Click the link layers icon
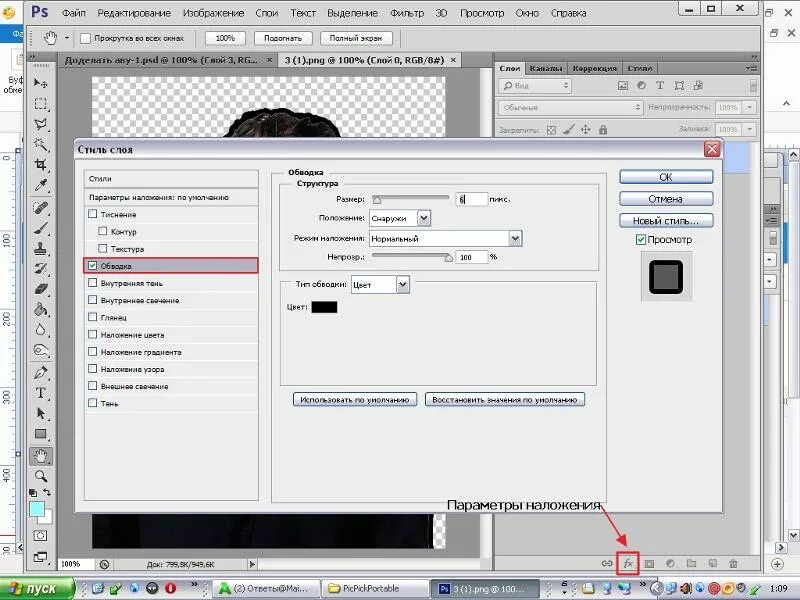Screen dimensions: 800x600 [607, 563]
